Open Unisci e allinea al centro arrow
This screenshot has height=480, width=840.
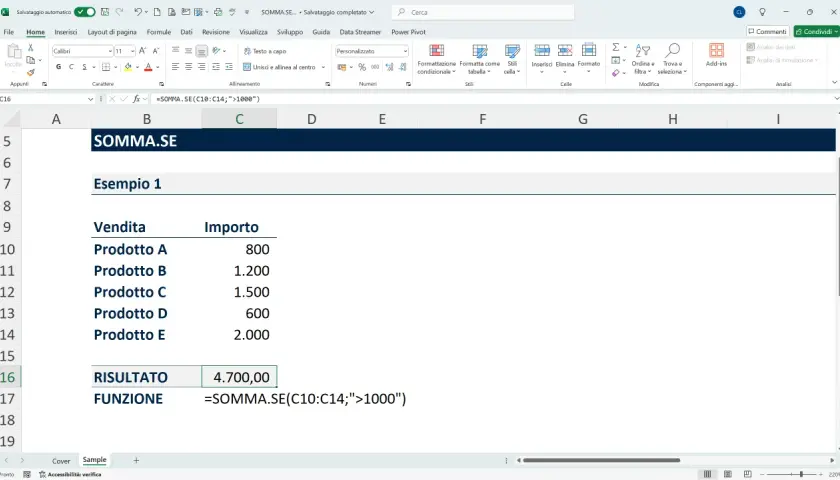(323, 67)
